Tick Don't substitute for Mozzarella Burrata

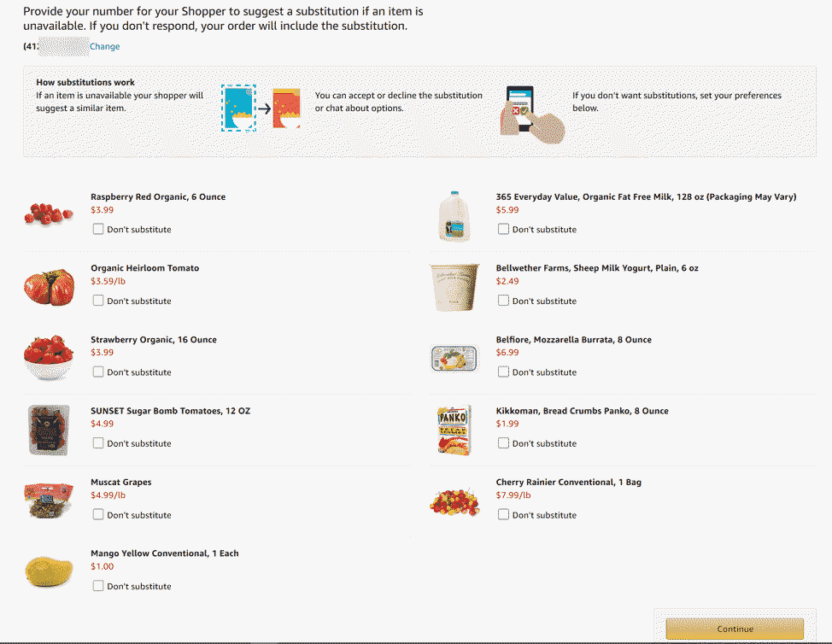tap(503, 372)
